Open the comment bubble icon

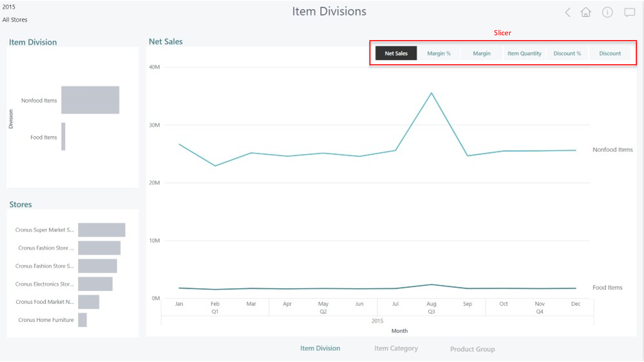pos(629,12)
